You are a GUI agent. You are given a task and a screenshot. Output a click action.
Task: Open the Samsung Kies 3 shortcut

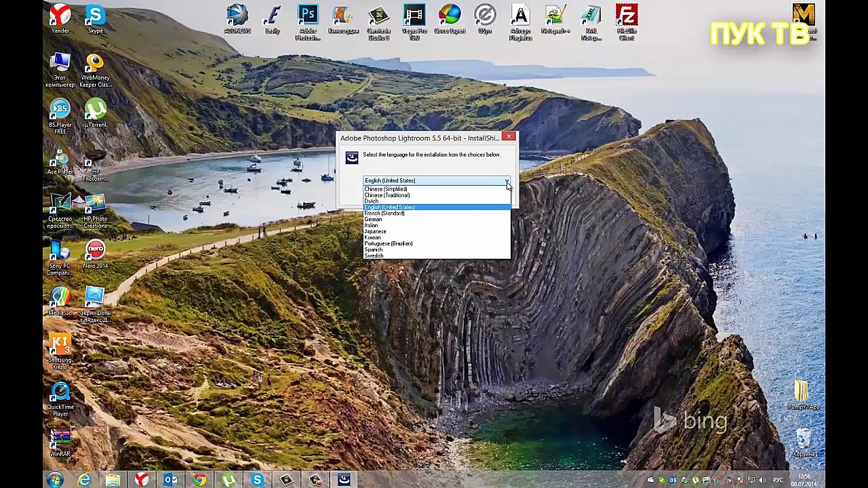(x=60, y=350)
